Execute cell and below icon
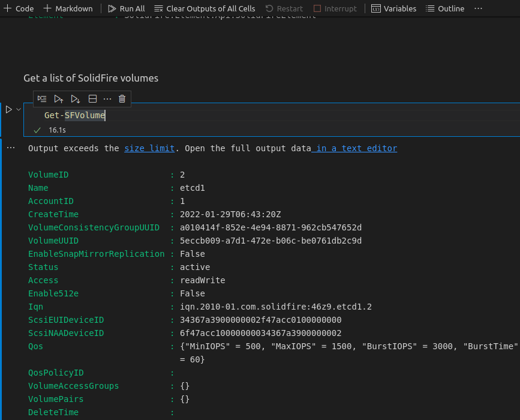The image size is (520, 420). point(76,99)
